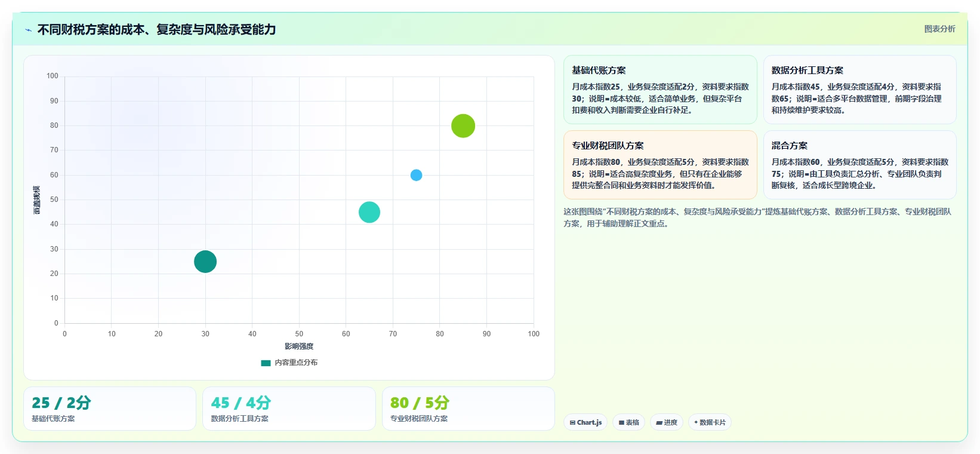Click the page title 不同财税方案的成本、复杂度与风险承受能力
This screenshot has width=980, height=454.
156,30
